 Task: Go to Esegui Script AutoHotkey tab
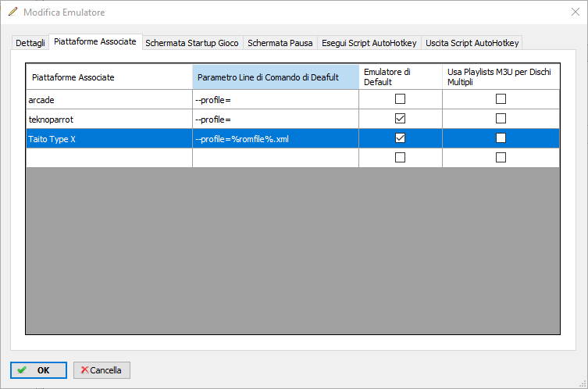[x=369, y=43]
